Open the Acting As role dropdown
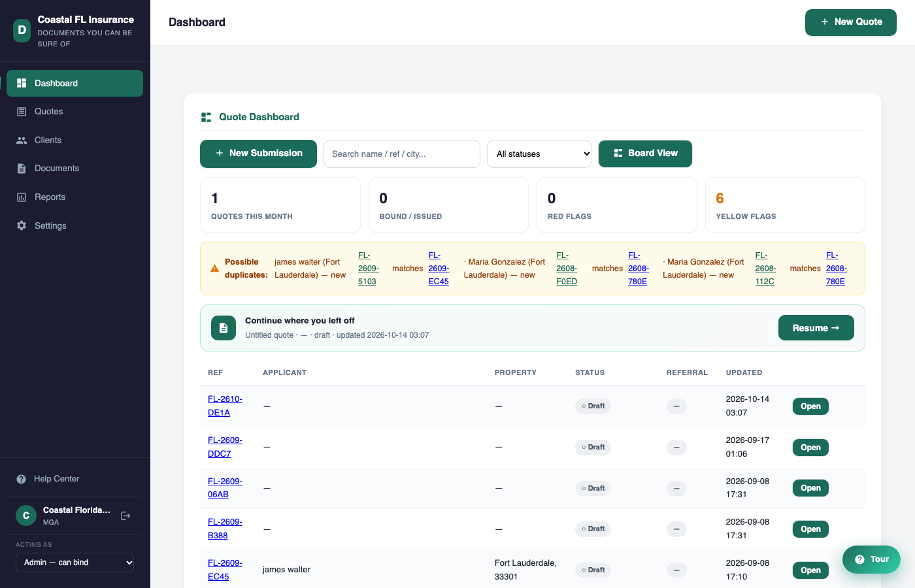915x588 pixels. click(75, 563)
